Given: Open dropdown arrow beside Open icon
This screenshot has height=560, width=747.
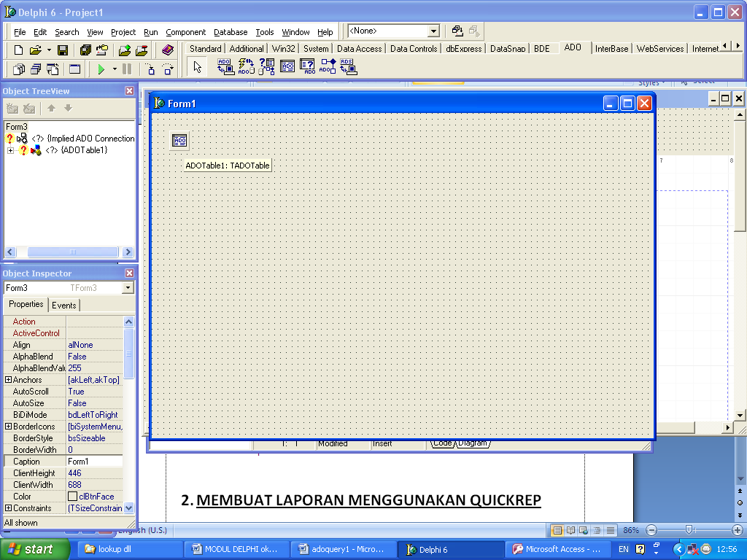Looking at the screenshot, I should [x=49, y=50].
